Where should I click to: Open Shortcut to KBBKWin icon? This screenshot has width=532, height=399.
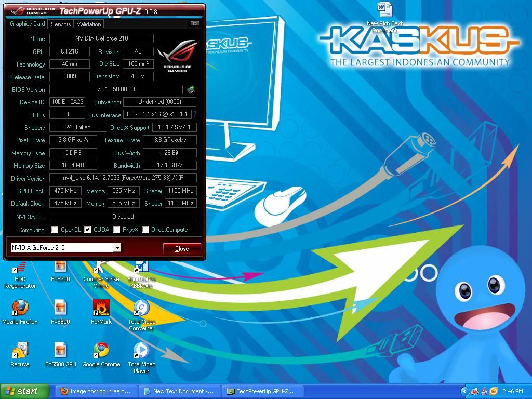pyautogui.click(x=141, y=274)
